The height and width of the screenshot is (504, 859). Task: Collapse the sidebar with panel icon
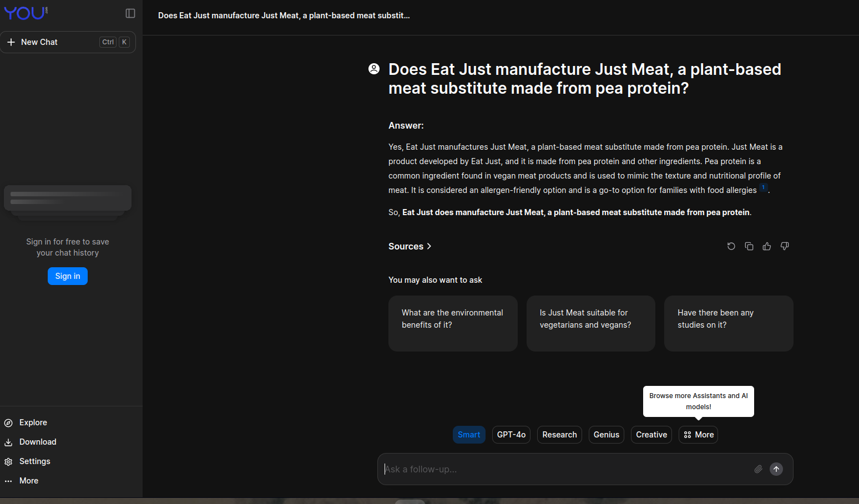tap(130, 13)
